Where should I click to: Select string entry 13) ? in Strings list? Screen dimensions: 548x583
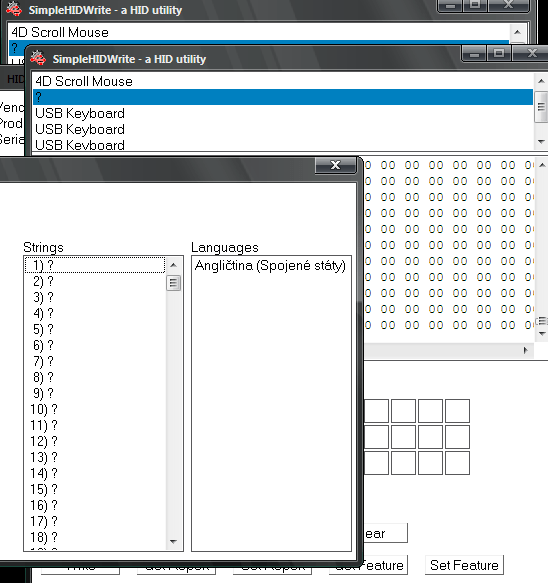coord(95,457)
